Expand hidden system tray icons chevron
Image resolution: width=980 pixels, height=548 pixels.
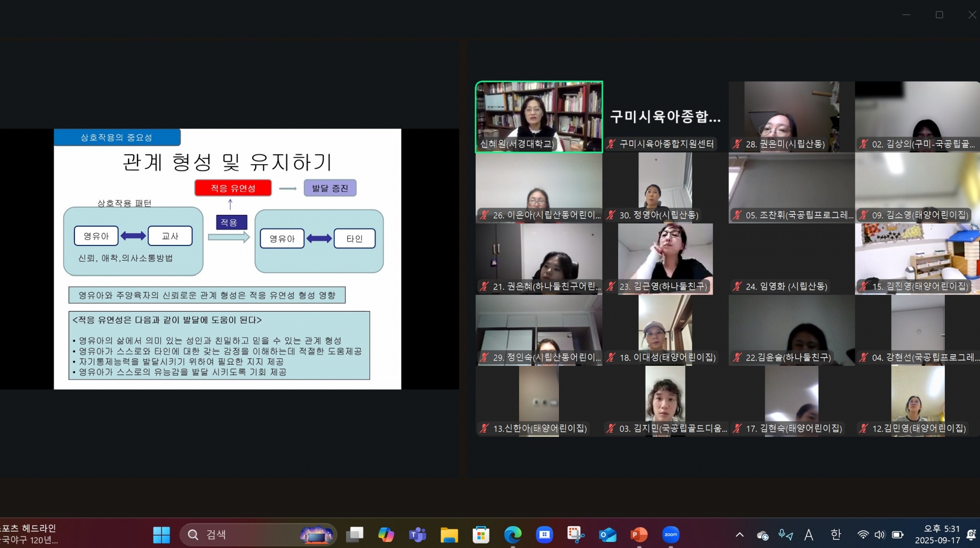740,534
